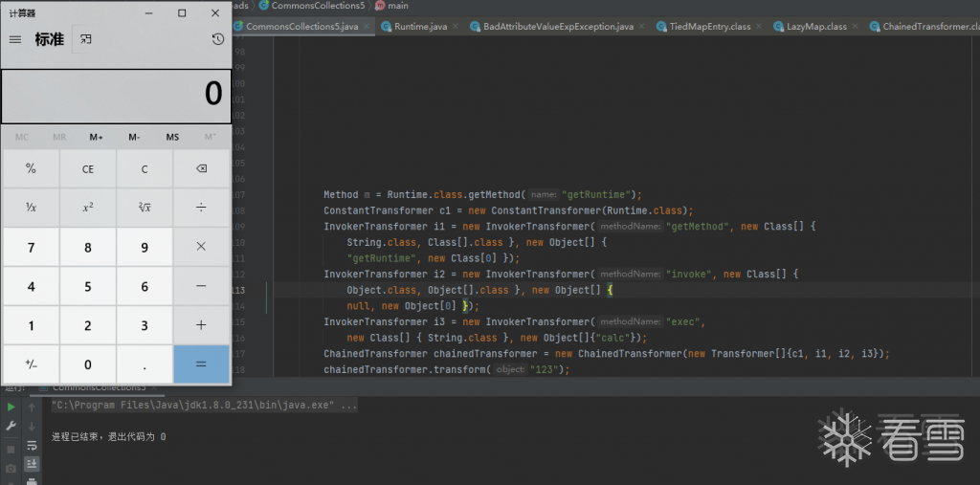Click the x squared key
980x485 pixels.
pos(87,208)
